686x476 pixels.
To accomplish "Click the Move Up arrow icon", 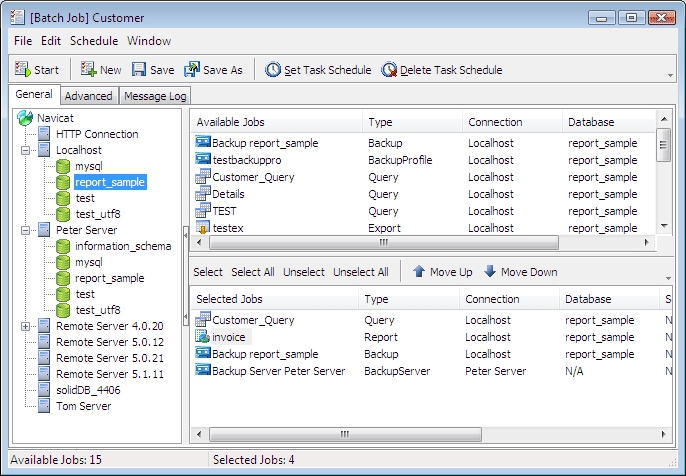I will click(x=419, y=271).
